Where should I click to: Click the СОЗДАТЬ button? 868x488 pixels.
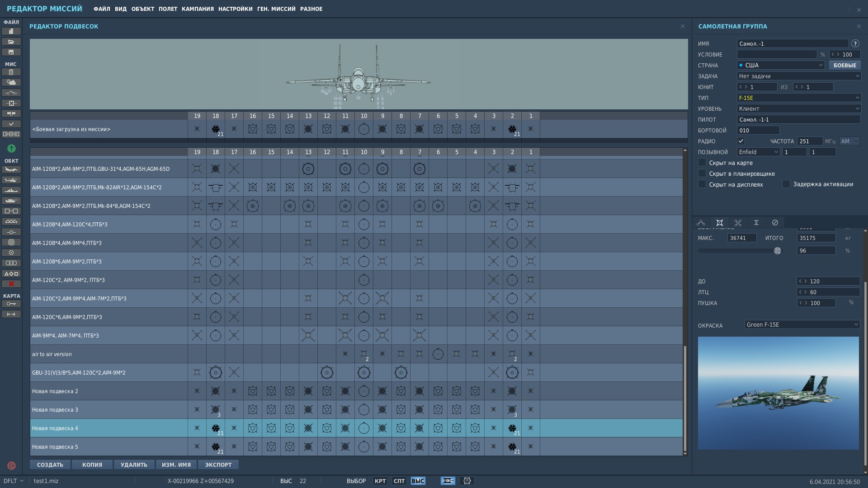pyautogui.click(x=50, y=465)
